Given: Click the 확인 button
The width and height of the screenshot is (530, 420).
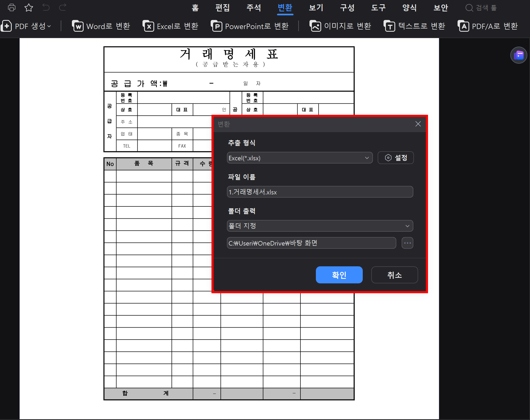Looking at the screenshot, I should (339, 275).
